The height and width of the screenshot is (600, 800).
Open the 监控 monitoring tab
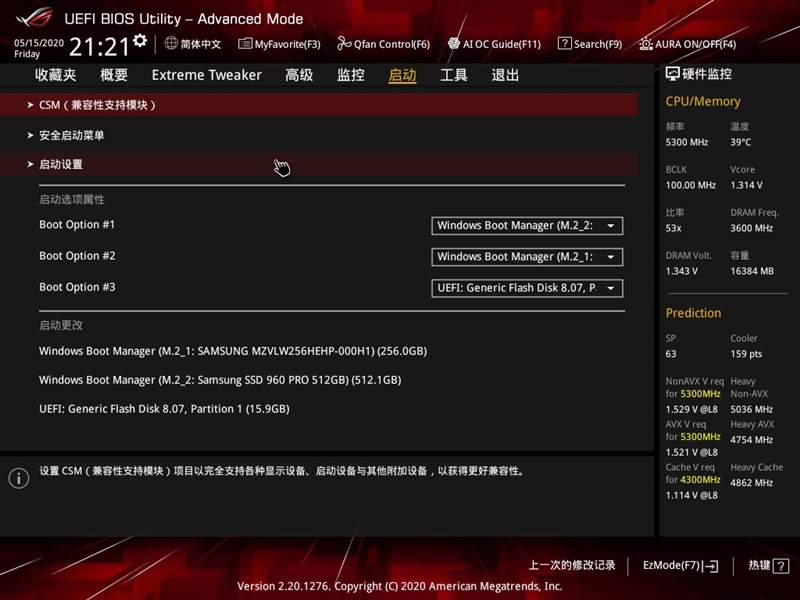click(x=350, y=74)
